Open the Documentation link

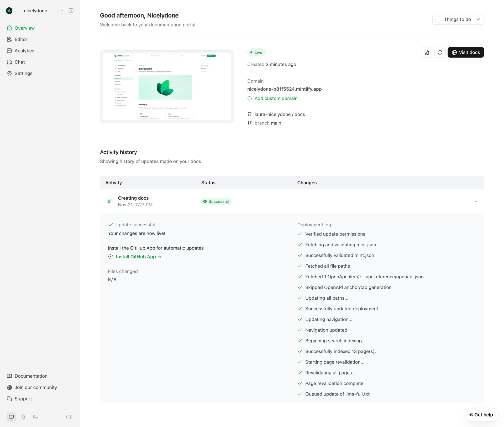[x=31, y=376]
